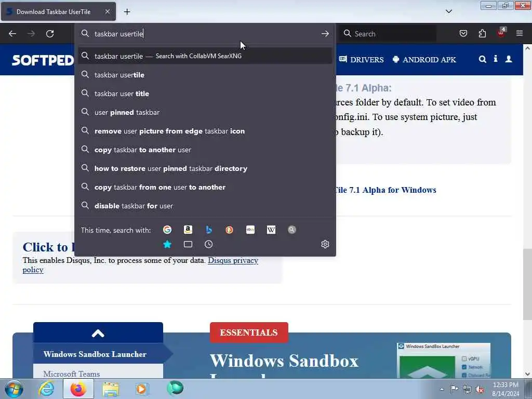Go back to the previous page
Viewport: 532px width, 399px height.
tap(12, 34)
